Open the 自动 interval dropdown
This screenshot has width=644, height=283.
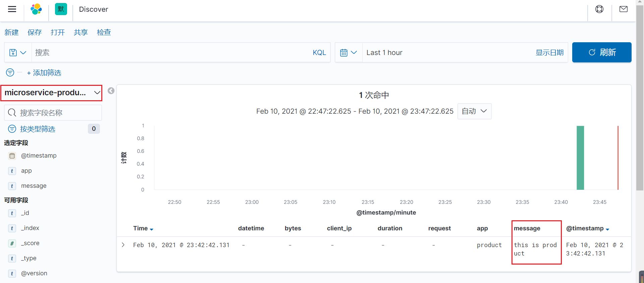(x=474, y=111)
